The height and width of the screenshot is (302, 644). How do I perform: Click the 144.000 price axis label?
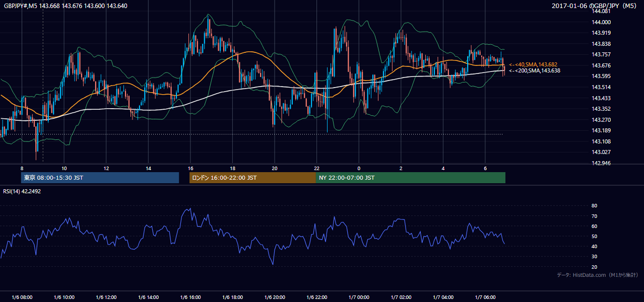pos(601,22)
